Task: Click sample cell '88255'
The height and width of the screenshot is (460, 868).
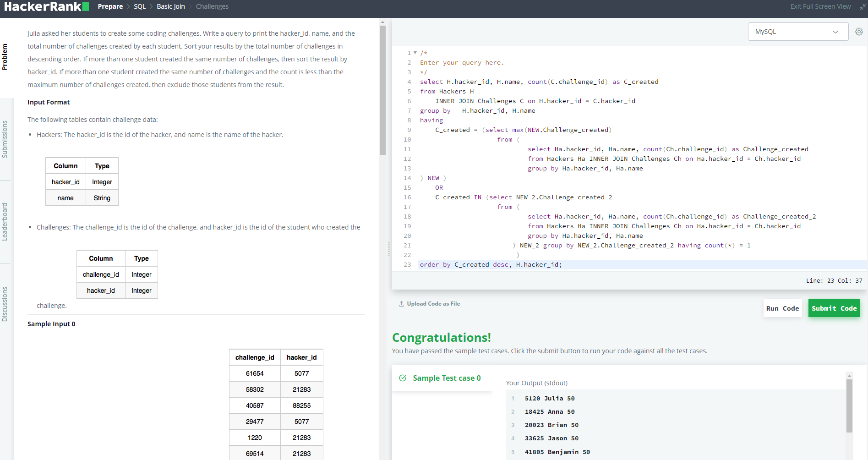Action: (x=302, y=405)
